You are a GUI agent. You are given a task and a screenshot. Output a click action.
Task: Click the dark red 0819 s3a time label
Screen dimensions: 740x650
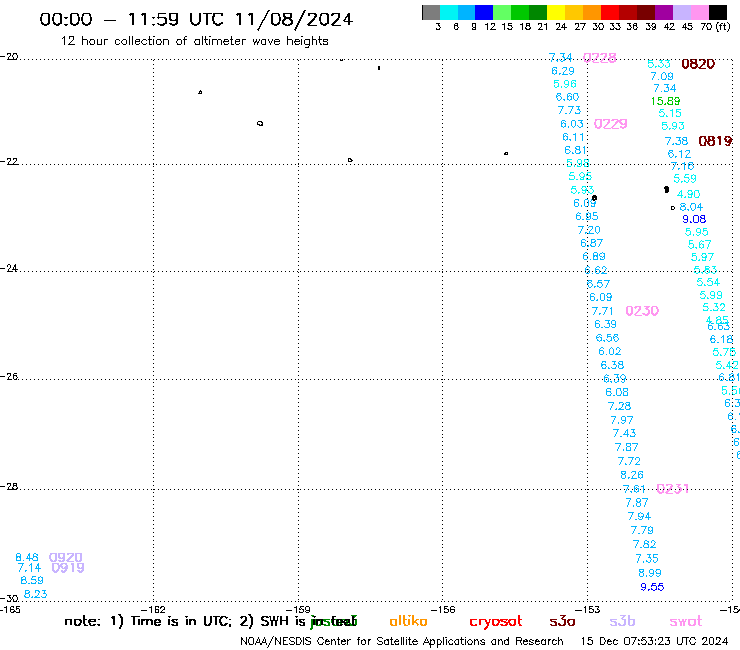click(x=715, y=141)
